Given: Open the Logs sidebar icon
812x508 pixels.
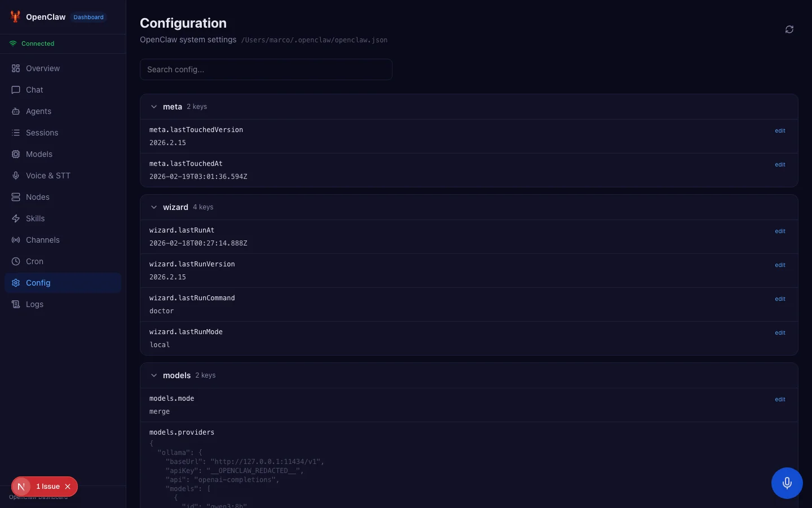Looking at the screenshot, I should tap(16, 304).
